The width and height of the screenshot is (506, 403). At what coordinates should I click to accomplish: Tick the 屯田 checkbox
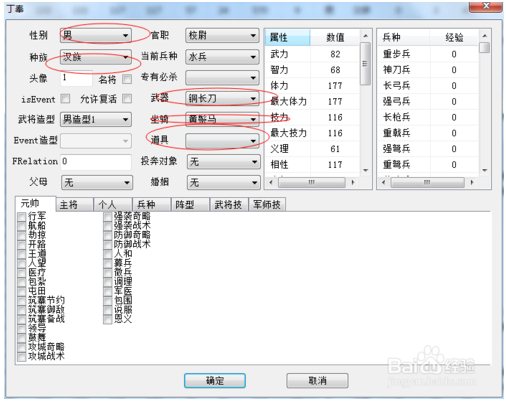(22, 292)
